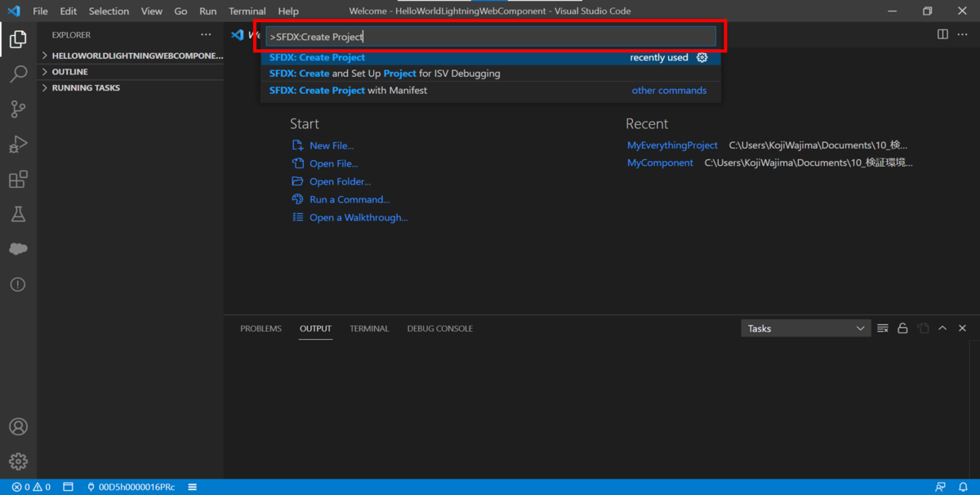Split the editor to the right

pos(942,34)
